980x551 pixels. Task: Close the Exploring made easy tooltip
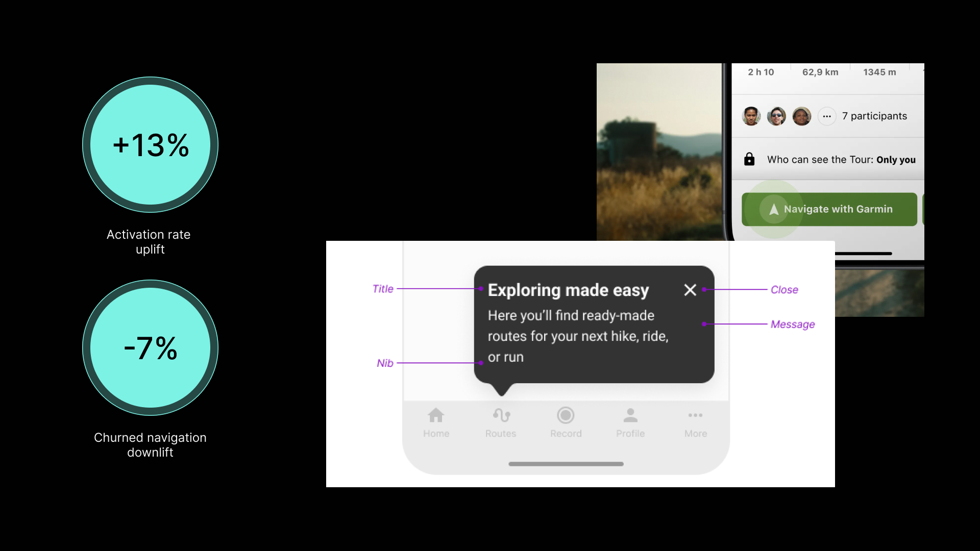690,290
